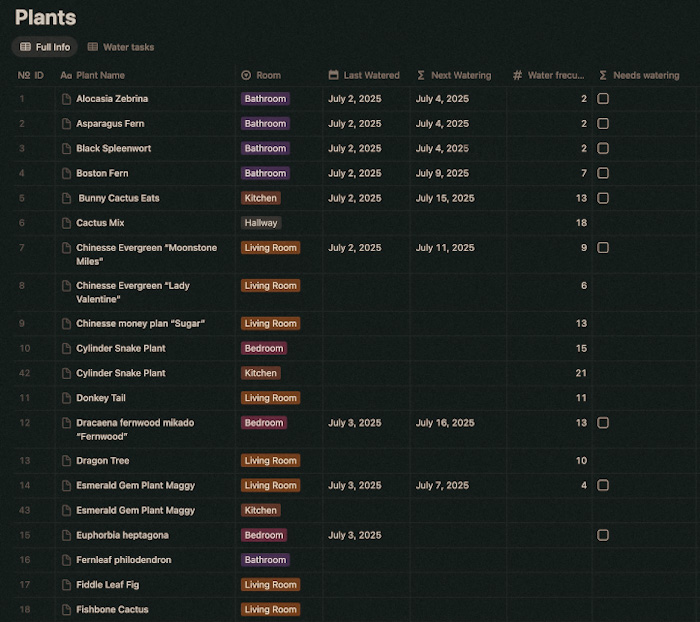Open the Water frecu... column header menu
This screenshot has height=622, width=700.
pos(550,75)
